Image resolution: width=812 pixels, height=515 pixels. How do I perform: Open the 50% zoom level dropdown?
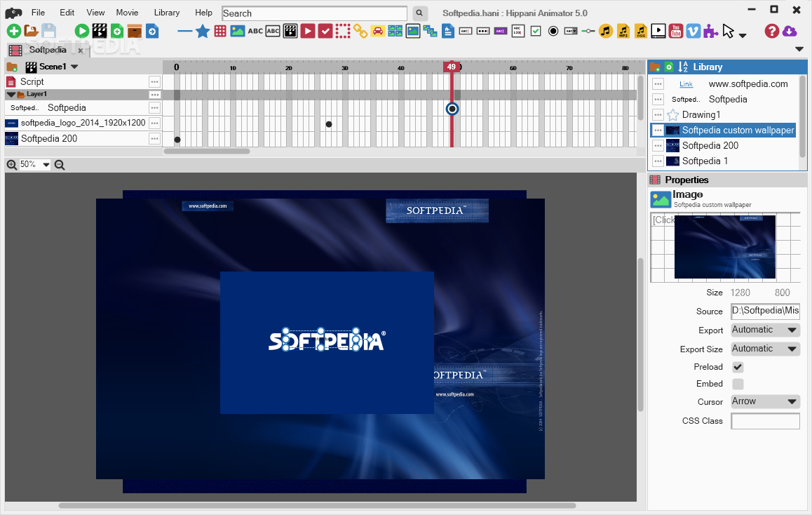[x=46, y=165]
